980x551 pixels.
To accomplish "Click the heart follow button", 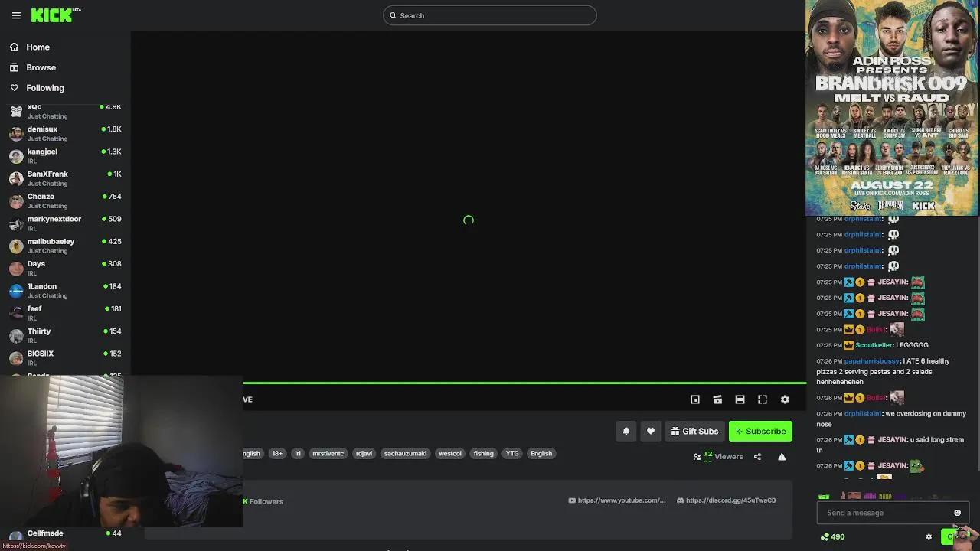I will coord(651,431).
